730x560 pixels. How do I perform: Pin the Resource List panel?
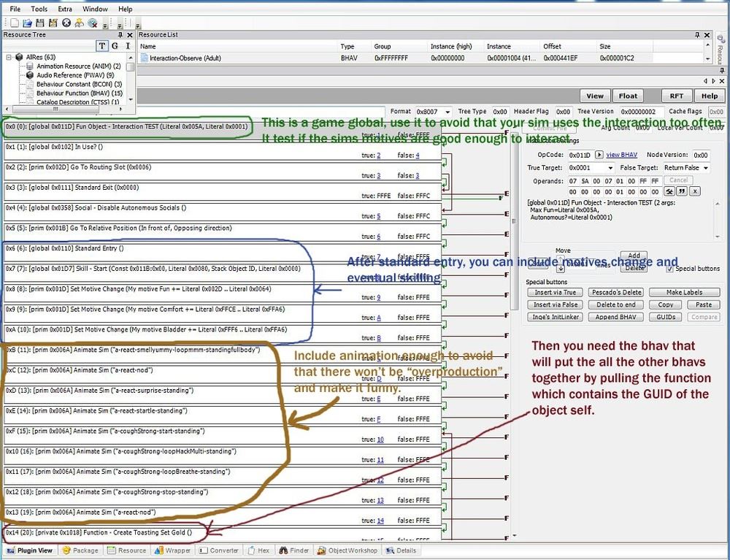click(x=697, y=35)
